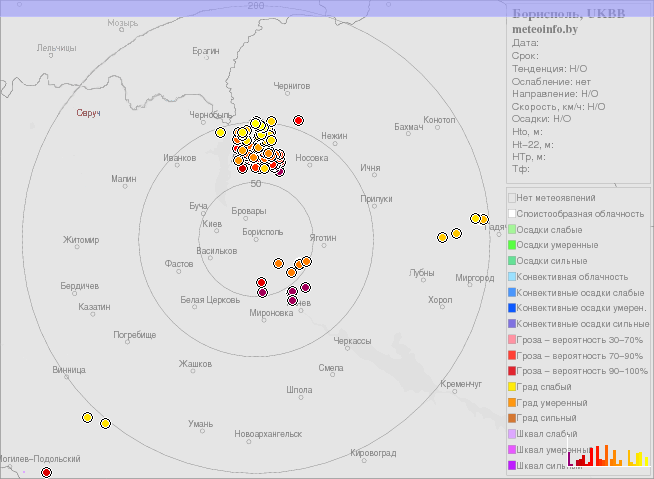Viewport: 654px width, 479px height.
Task: Click the red 'Серуч' label
Action: coord(88,113)
